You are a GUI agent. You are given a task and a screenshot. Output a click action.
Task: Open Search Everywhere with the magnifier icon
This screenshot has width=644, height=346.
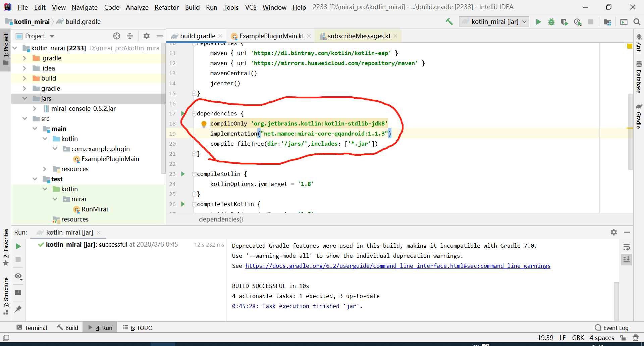click(637, 21)
